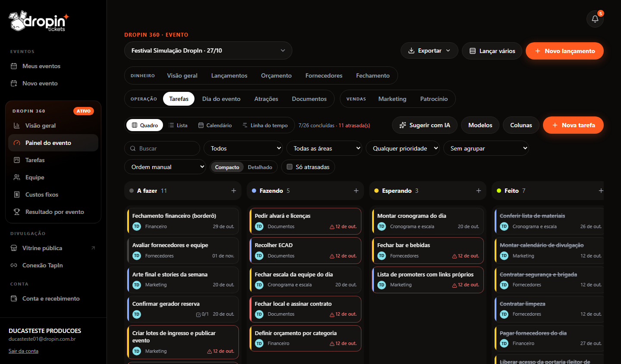Enable the Só atrasadas checkbox
The image size is (621, 364).
pos(290,167)
